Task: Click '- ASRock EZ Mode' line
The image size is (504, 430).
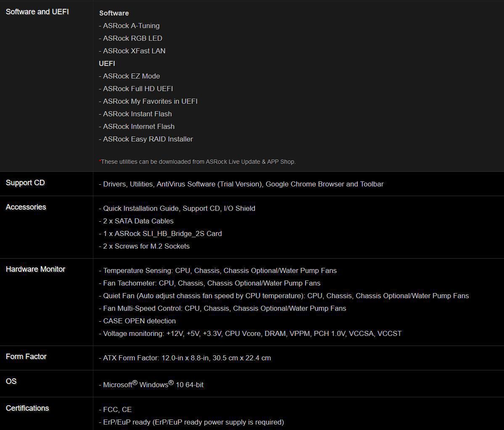Action: [129, 76]
